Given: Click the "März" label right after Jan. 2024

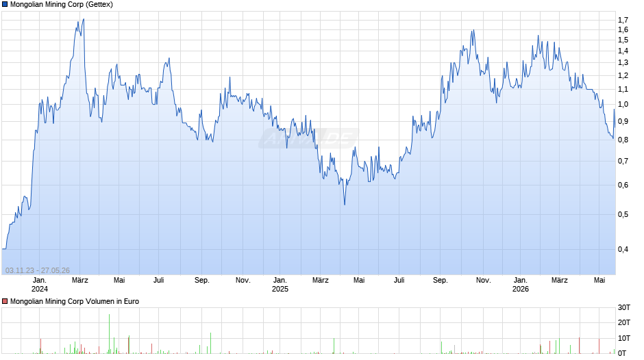Looking at the screenshot, I should coord(79,281).
